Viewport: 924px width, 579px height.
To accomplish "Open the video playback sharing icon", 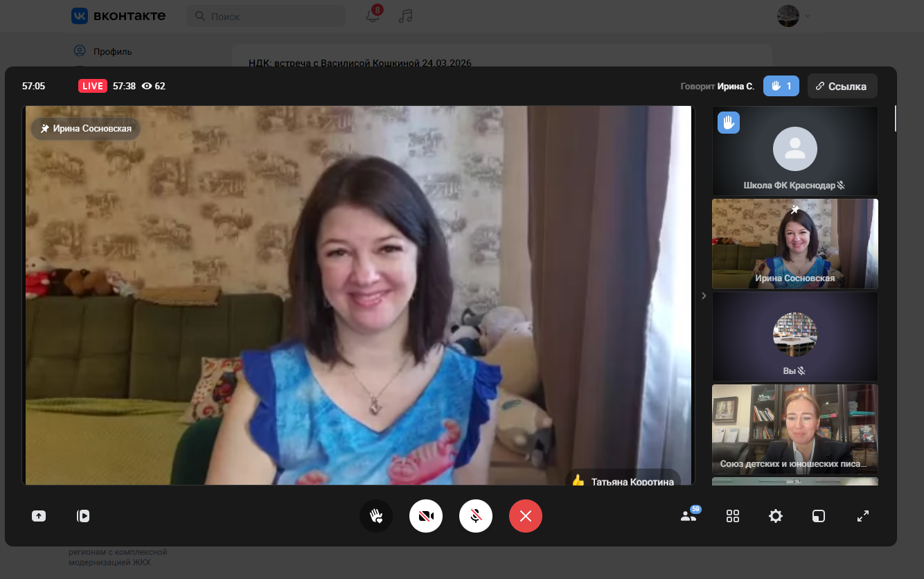I will click(x=83, y=516).
